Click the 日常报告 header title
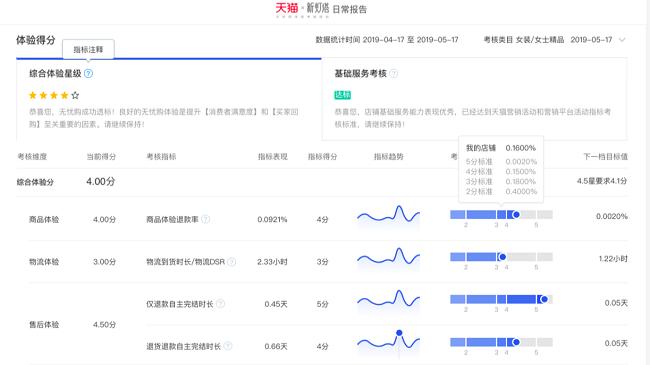The height and width of the screenshot is (365, 650). coord(349,10)
